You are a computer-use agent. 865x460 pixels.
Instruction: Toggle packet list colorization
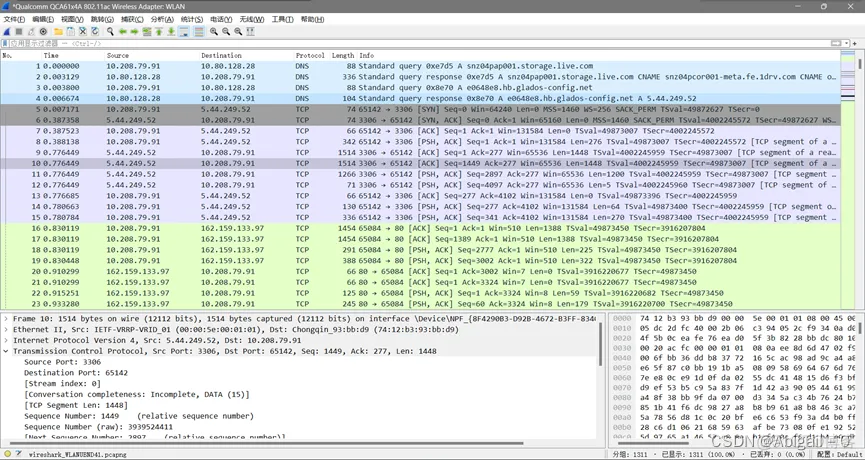click(x=199, y=31)
